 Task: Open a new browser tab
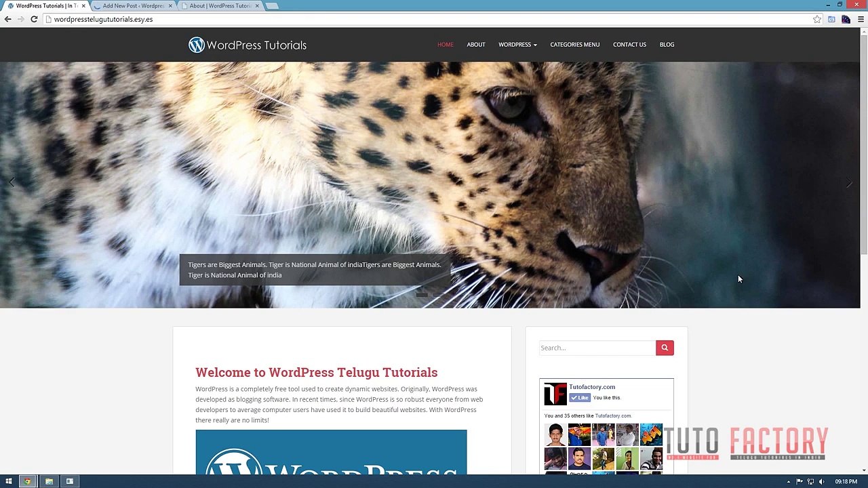(272, 5)
